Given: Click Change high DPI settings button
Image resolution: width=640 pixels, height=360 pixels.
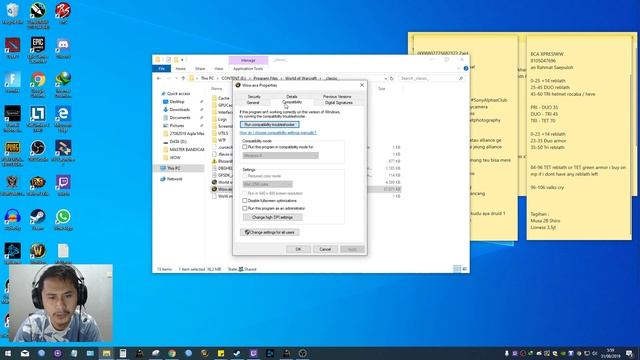Looking at the screenshot, I should click(x=272, y=218).
